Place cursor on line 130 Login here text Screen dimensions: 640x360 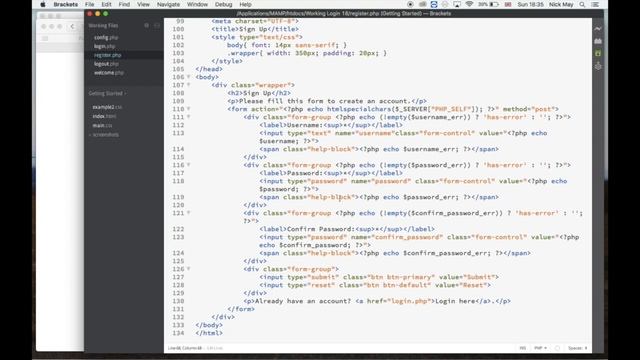tap(455, 301)
